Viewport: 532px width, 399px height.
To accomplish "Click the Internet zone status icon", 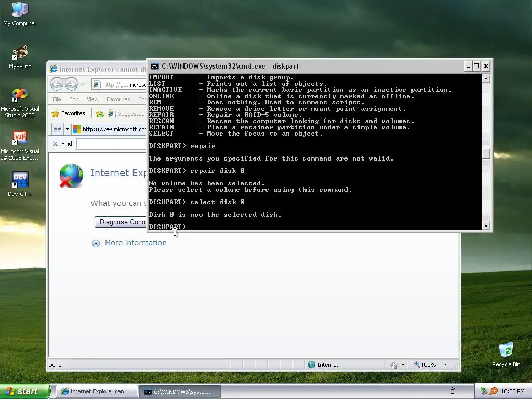I will coord(311,364).
